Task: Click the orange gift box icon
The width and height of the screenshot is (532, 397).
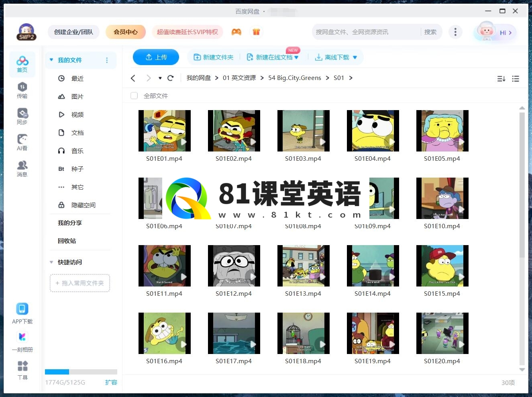Action: click(256, 32)
